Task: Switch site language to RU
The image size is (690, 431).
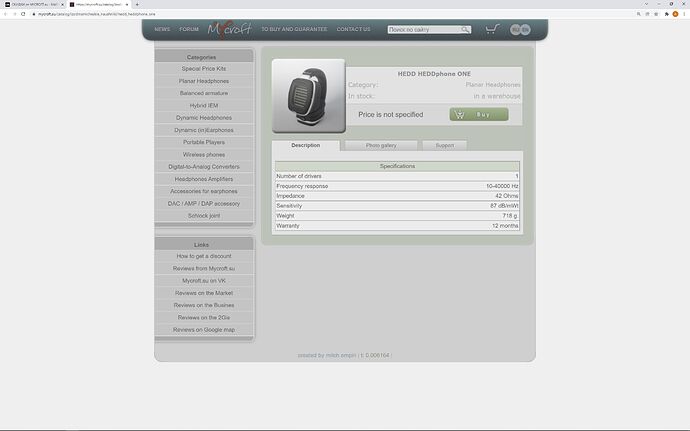Action: 515,29
